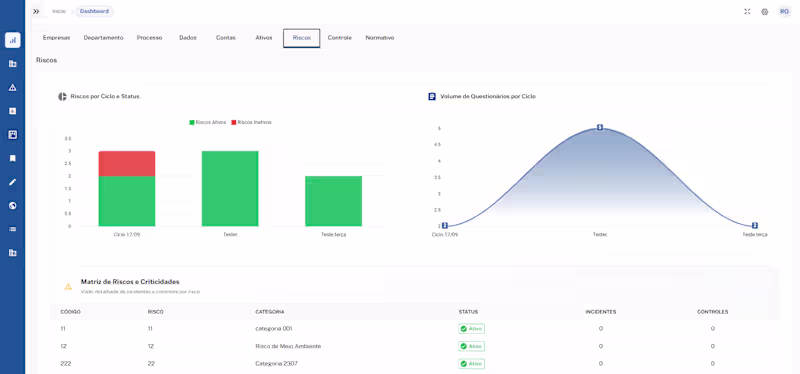Open the Ativos tab
Viewport: 800px width, 374px height.
(264, 38)
